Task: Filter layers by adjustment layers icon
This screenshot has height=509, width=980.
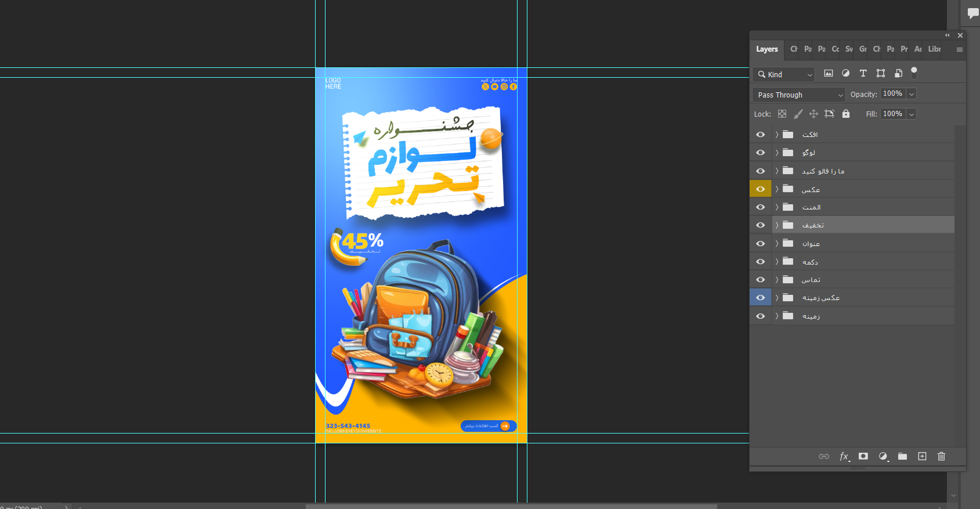Action: point(846,73)
